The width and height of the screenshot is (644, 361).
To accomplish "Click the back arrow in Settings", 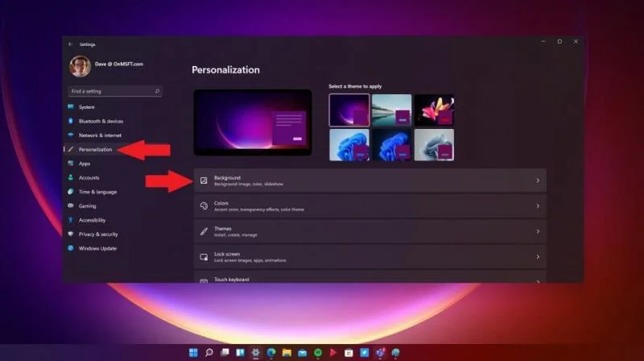I will pos(70,44).
